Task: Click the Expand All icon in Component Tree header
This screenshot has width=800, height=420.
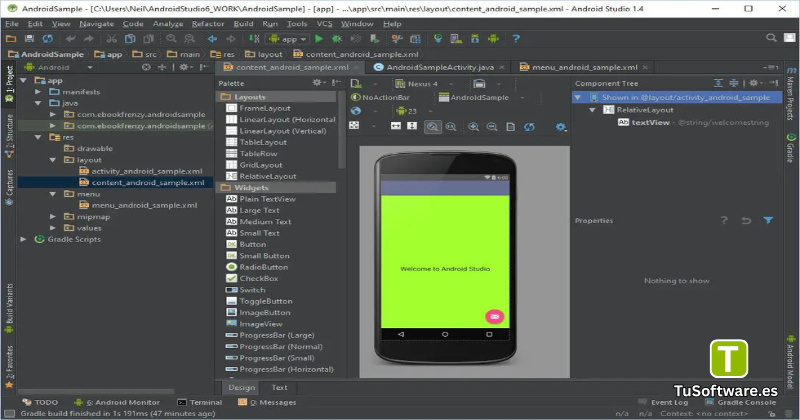Action: point(718,83)
